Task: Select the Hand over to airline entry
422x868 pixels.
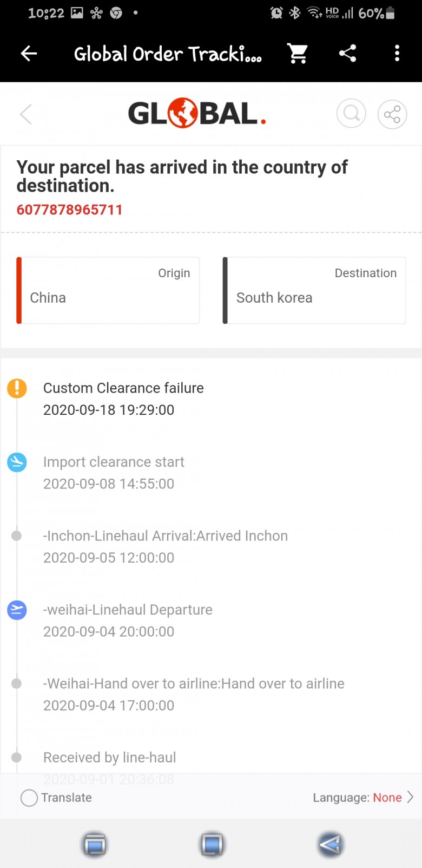Action: click(x=194, y=694)
